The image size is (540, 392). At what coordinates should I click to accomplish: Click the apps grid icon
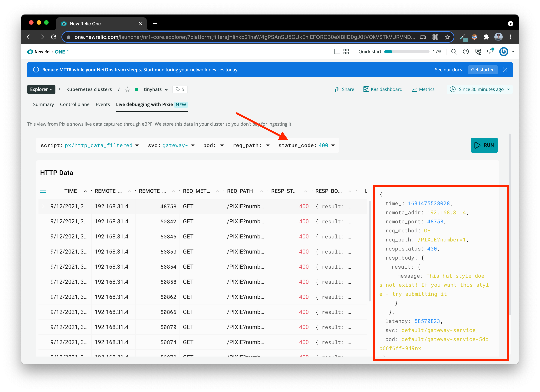point(346,52)
